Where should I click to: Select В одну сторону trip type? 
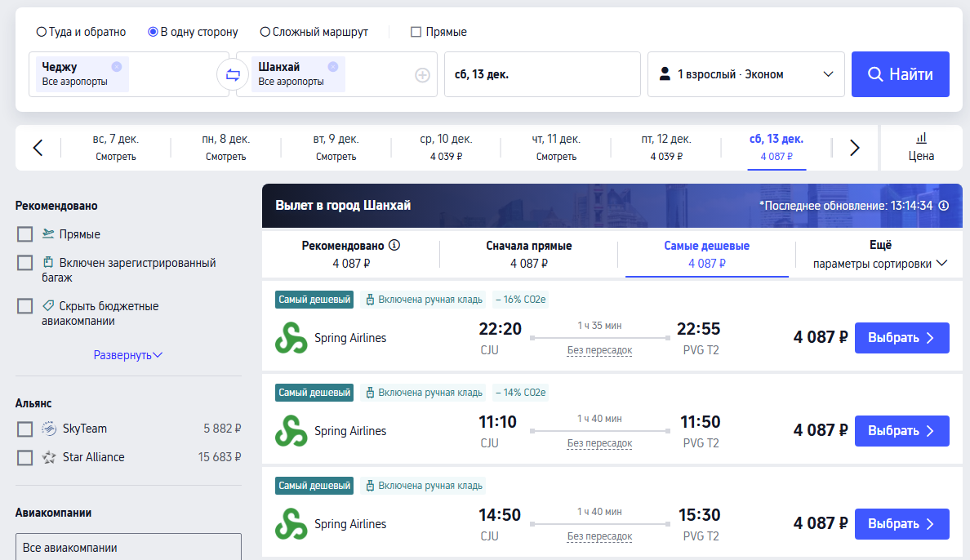193,32
